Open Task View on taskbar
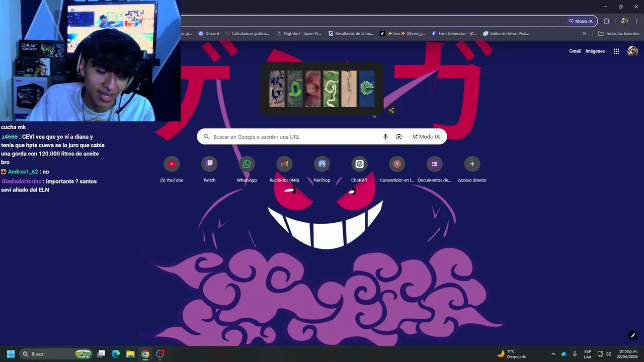The height and width of the screenshot is (362, 644). [x=101, y=354]
